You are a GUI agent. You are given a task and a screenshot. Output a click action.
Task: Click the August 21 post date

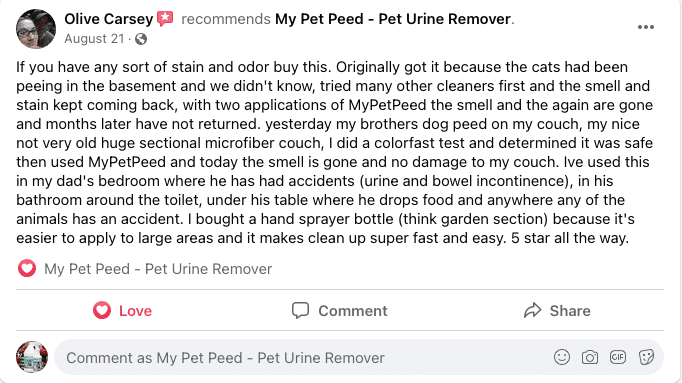coord(94,39)
